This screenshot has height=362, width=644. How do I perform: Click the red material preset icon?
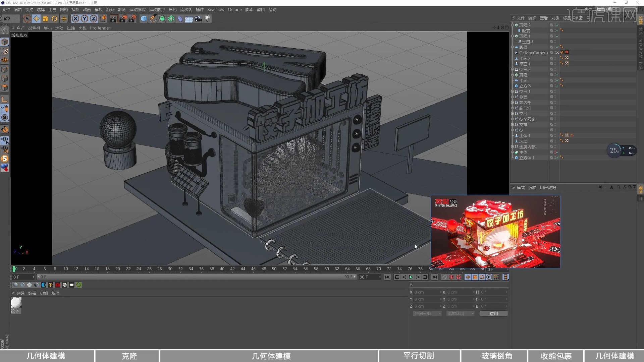click(x=58, y=285)
